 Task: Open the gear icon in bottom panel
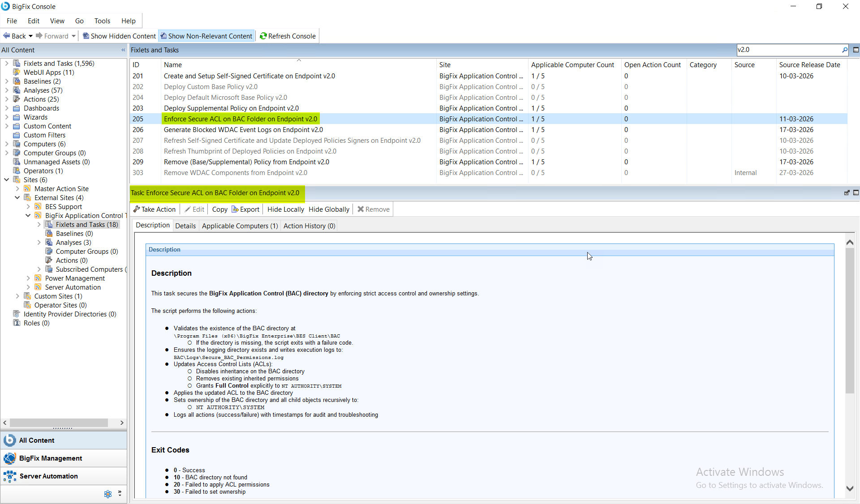coord(107,494)
